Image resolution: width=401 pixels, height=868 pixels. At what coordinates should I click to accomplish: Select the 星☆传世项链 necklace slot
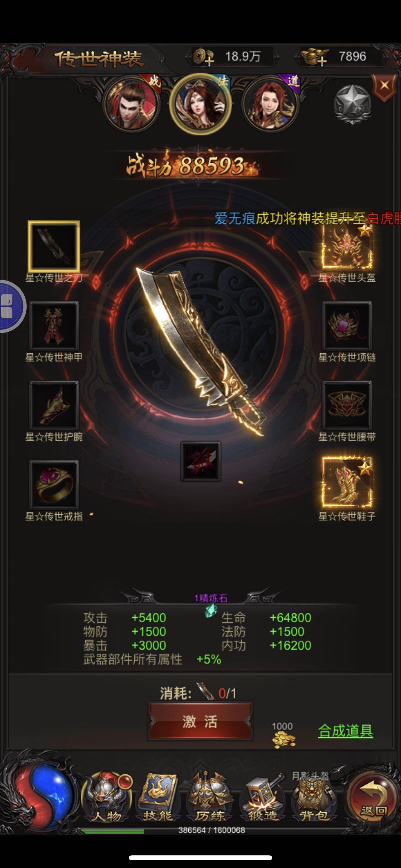tap(347, 326)
